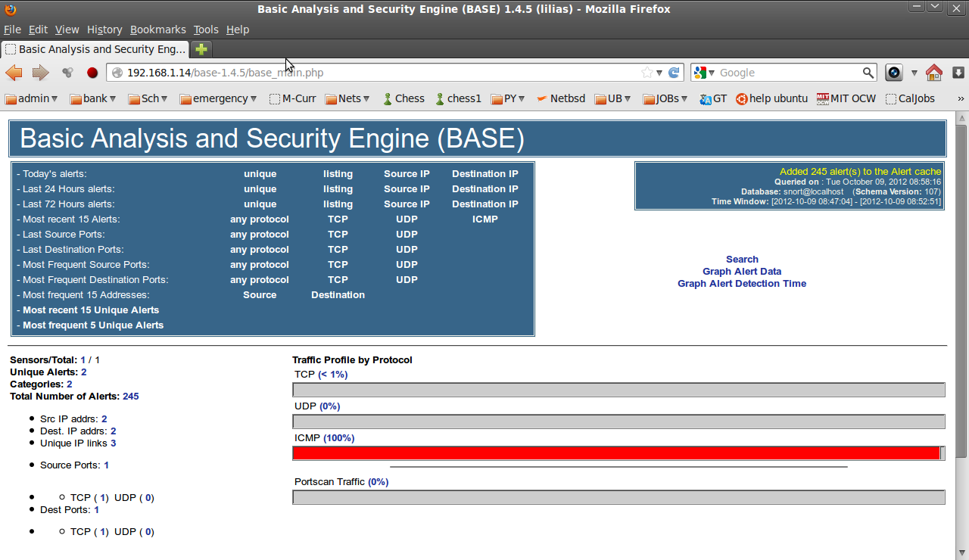Click the gray Portscan Traffic bar
The width and height of the screenshot is (969, 560).
[618, 497]
